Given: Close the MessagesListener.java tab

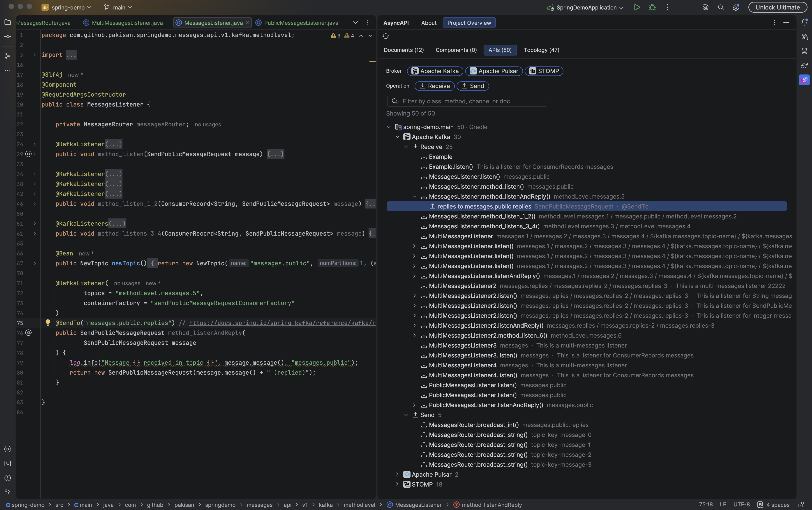Looking at the screenshot, I should 247,23.
